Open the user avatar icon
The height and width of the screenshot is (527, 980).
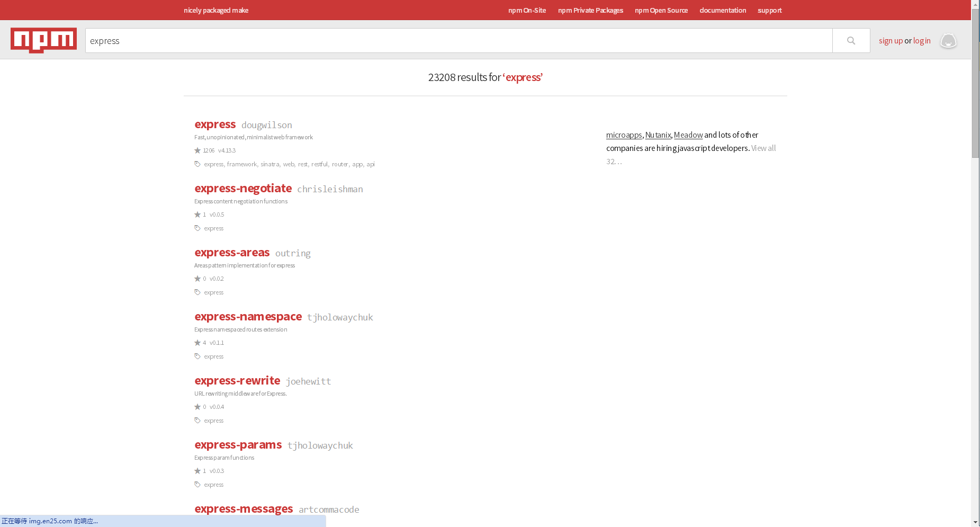coord(948,41)
